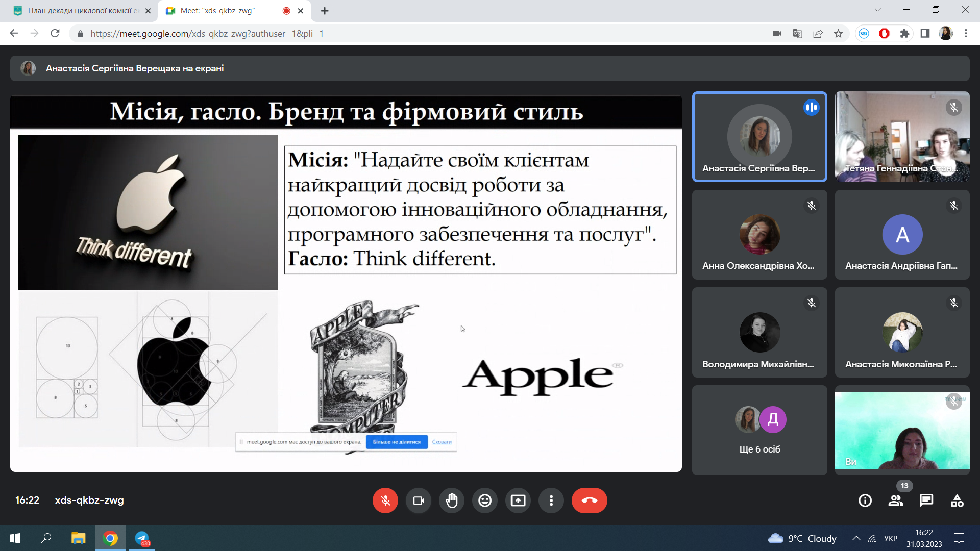Go forward in the browser
Screen dimensions: 980x551
tap(34, 34)
